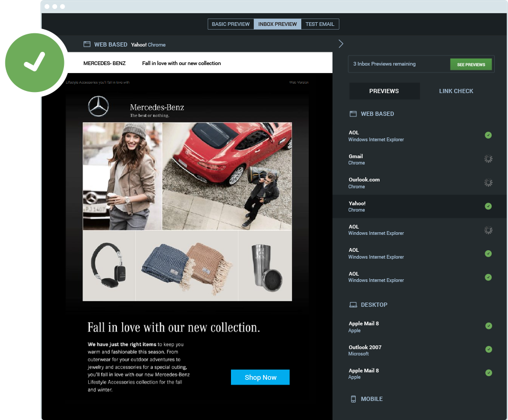Click 'Yahoo! Chrome' label above the email preview
Screen dimensions: 508x420
pyautogui.click(x=149, y=45)
